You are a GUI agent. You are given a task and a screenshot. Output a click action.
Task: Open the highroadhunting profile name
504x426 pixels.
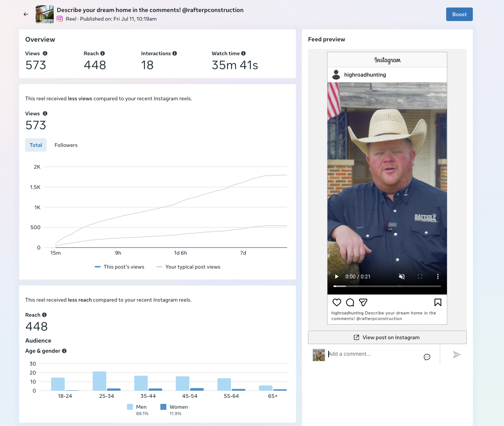[365, 75]
